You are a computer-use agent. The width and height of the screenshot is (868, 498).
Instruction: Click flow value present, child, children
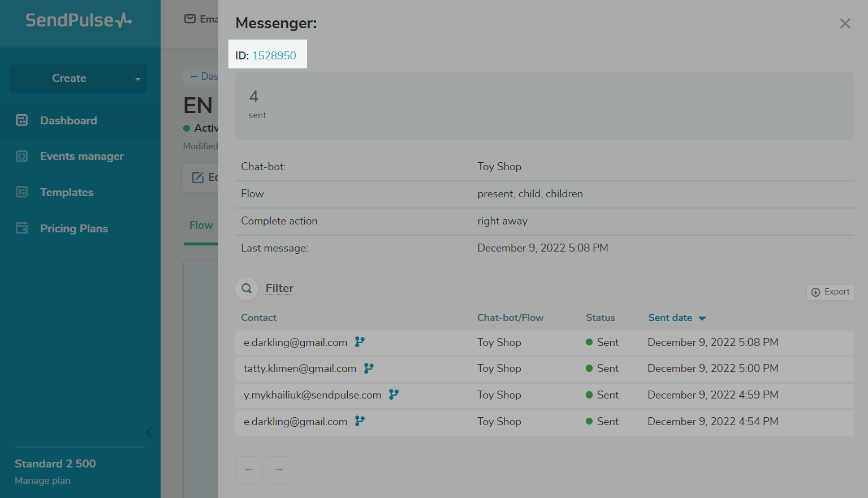pyautogui.click(x=530, y=194)
